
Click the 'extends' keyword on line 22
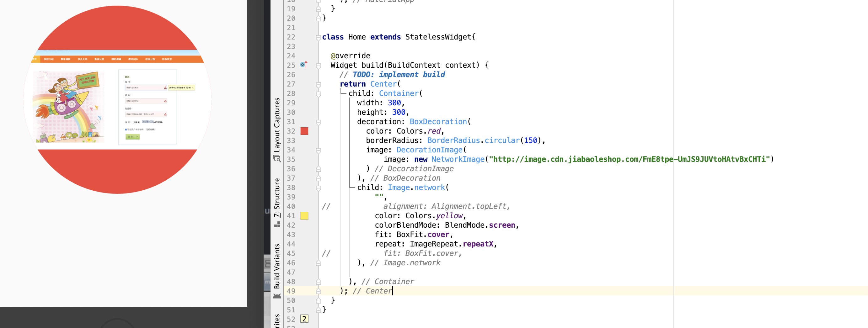tap(385, 37)
